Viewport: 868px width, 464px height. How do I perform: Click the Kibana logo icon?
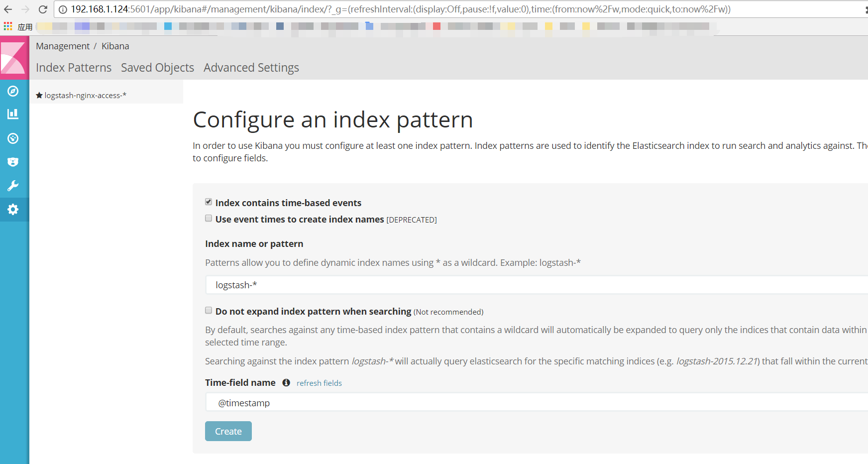(x=13, y=58)
